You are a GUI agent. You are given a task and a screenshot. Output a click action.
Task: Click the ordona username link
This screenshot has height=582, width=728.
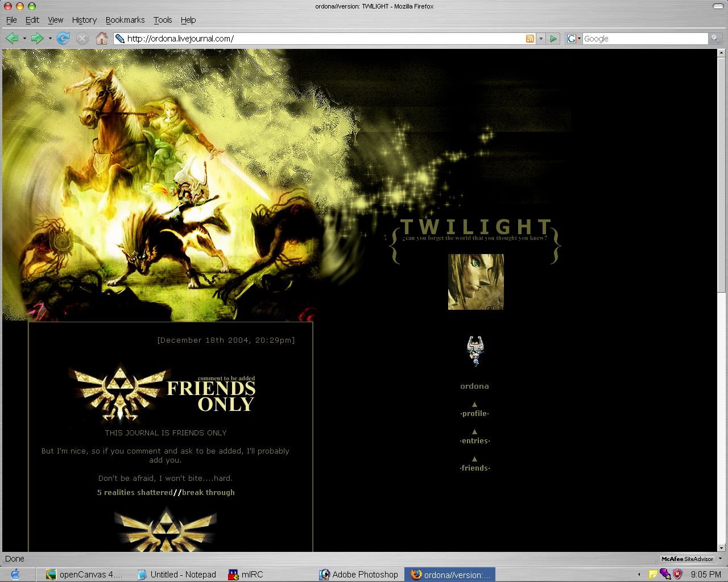point(474,386)
